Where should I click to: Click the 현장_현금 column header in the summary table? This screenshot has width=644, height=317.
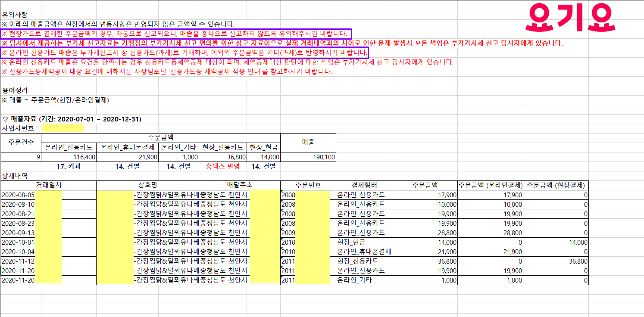(264, 147)
